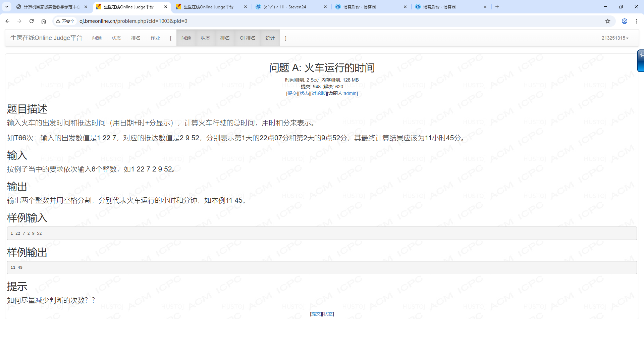Open the admin author link
Screen dimensions: 644x349
tap(350, 93)
